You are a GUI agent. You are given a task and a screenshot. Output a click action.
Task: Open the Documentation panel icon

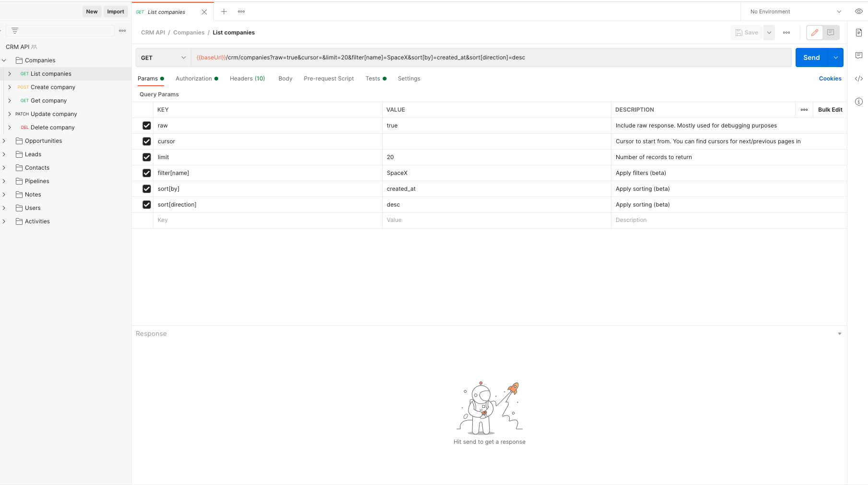click(859, 33)
